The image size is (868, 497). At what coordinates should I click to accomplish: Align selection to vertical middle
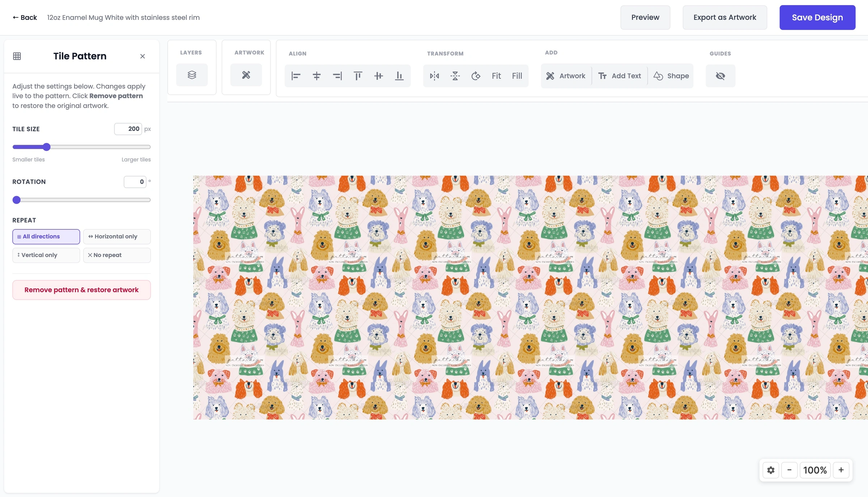[x=378, y=76]
